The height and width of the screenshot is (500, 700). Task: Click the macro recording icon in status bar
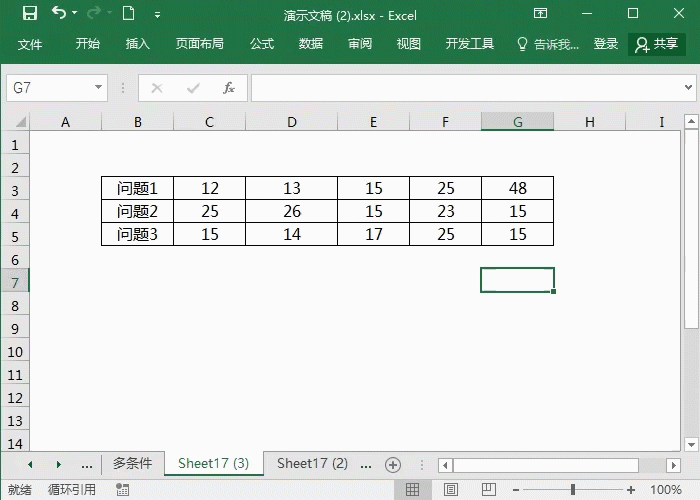122,490
